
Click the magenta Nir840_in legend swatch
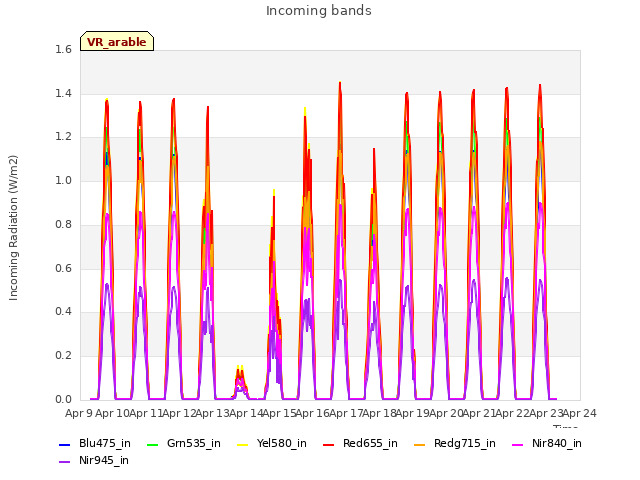pyautogui.click(x=518, y=444)
